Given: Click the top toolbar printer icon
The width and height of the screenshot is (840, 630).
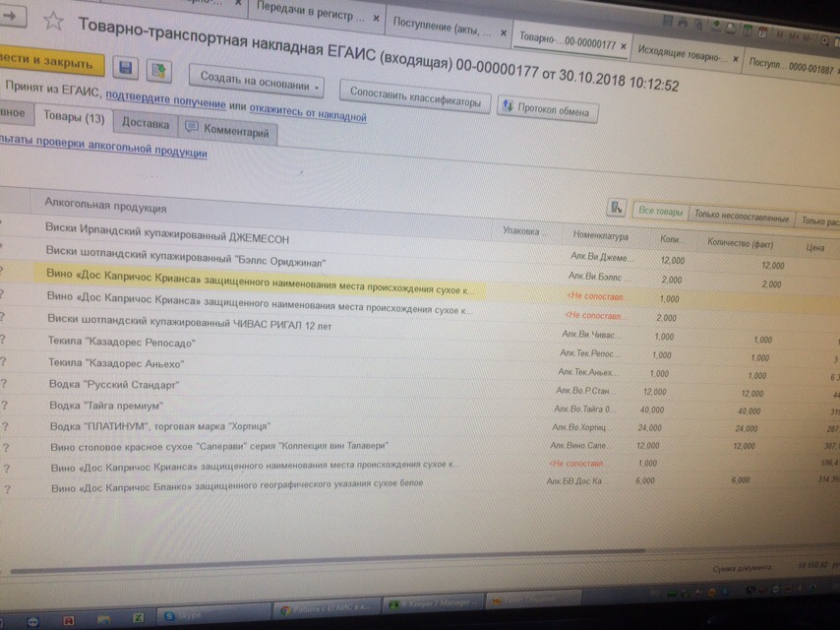Looking at the screenshot, I should (x=683, y=23).
